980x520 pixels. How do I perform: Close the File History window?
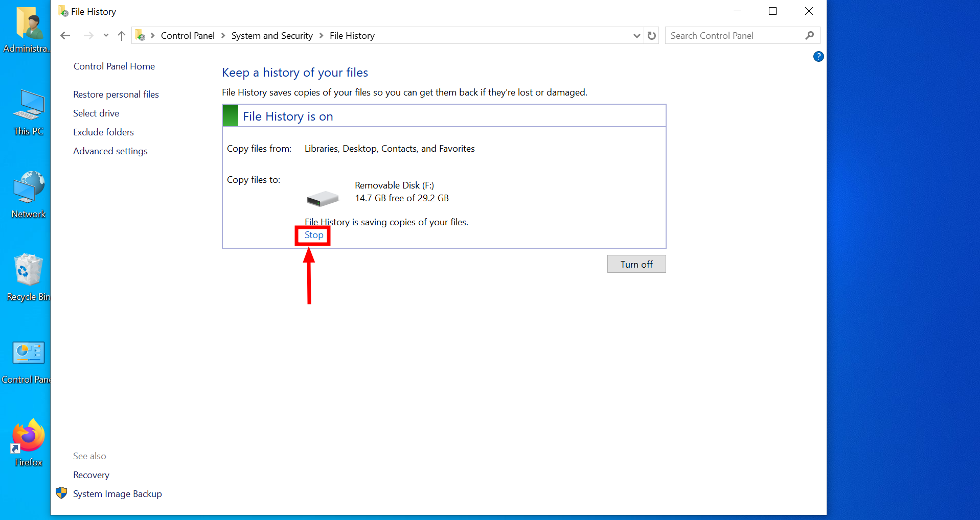click(x=809, y=11)
